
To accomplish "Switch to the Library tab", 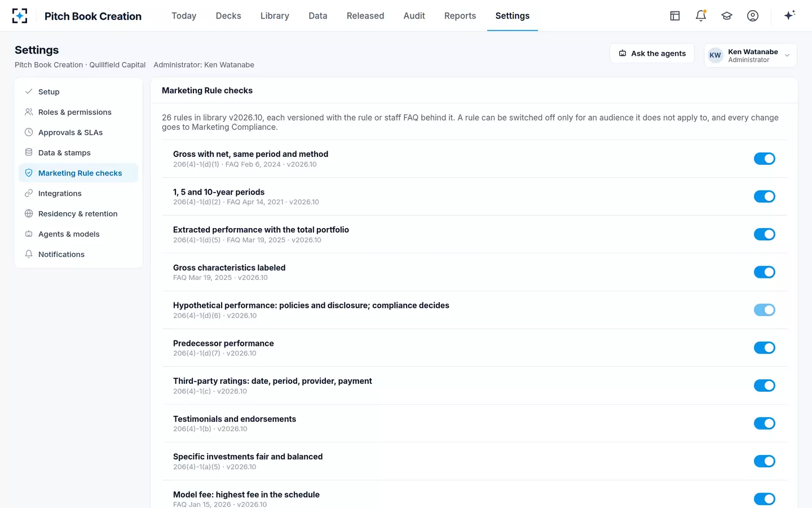I will (275, 16).
